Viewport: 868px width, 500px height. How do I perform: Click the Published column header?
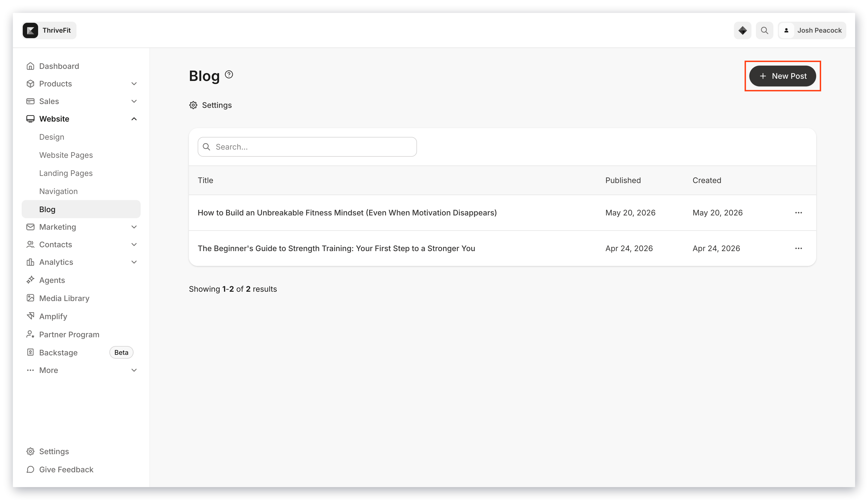[x=623, y=180]
